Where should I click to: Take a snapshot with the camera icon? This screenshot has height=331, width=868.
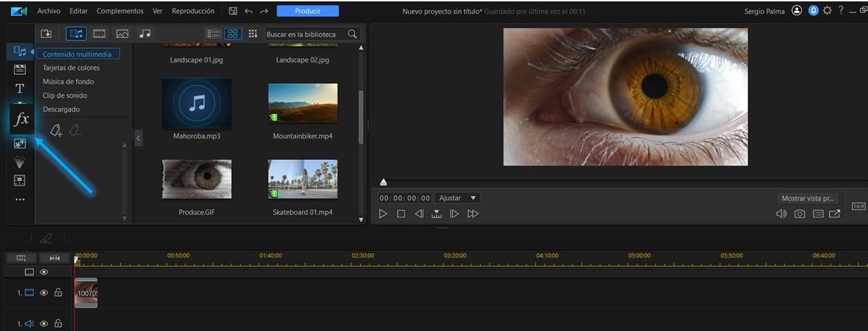[x=800, y=214]
